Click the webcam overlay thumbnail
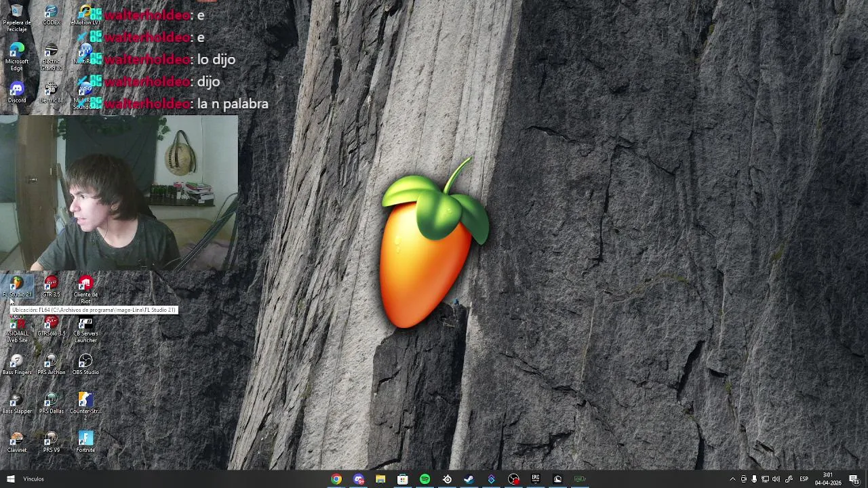Screen dimensions: 868x488 point(119,194)
